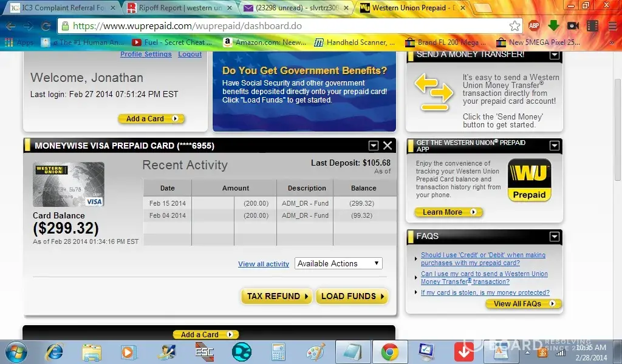The width and height of the screenshot is (622, 364).
Task: Switch to the Notepad taskbar window
Action: click(x=353, y=352)
